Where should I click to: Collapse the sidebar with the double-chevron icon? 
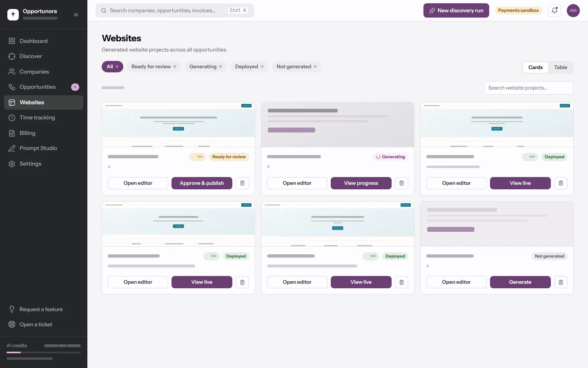pos(76,14)
